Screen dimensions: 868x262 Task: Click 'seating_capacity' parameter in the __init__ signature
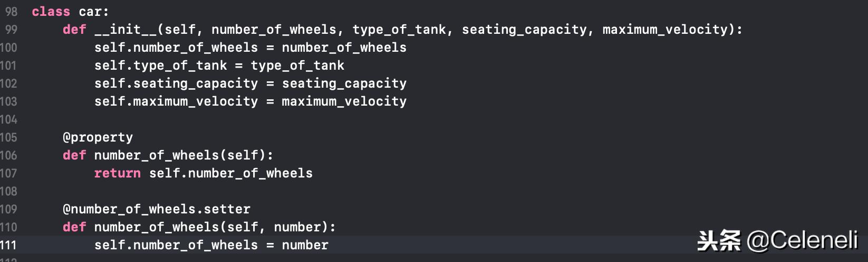point(524,30)
